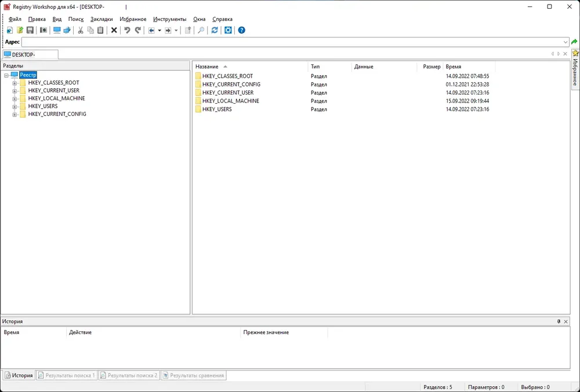Viewport: 580px width, 392px height.
Task: Pin the История panel with pushpin icon
Action: point(559,322)
